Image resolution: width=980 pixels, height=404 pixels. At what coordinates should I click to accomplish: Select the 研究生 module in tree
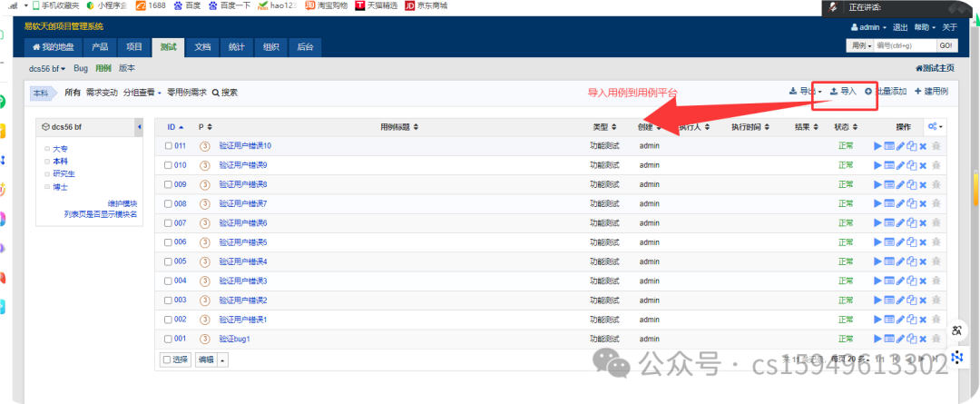64,173
